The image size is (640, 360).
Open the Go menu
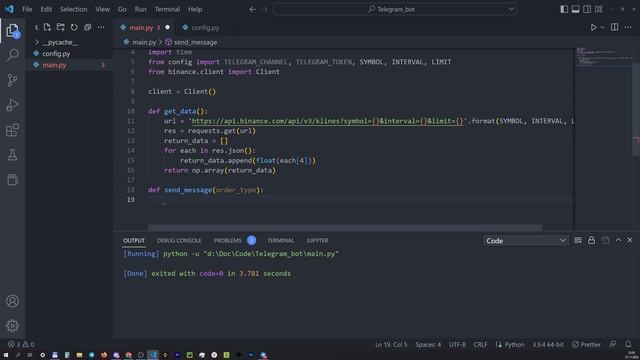coord(122,9)
